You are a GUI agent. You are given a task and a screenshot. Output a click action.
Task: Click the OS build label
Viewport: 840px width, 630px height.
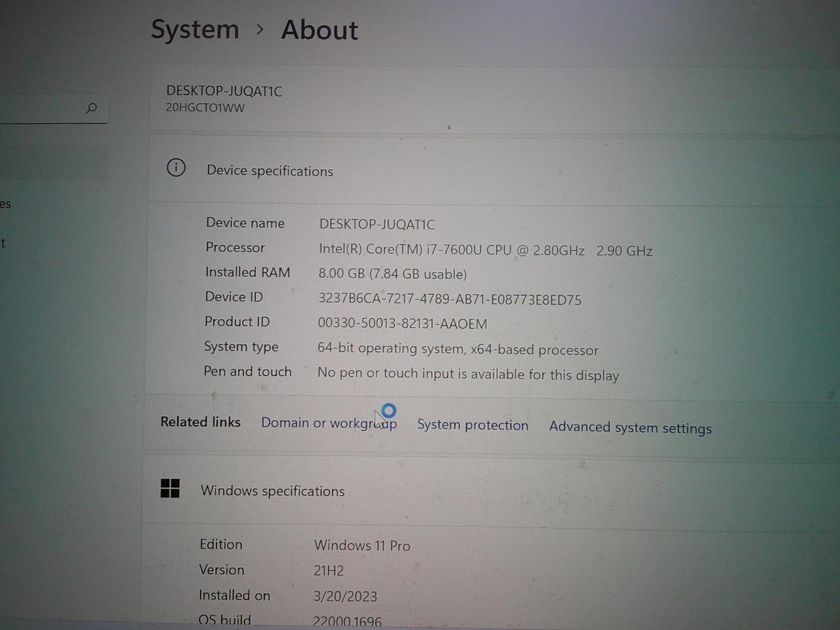tap(224, 620)
